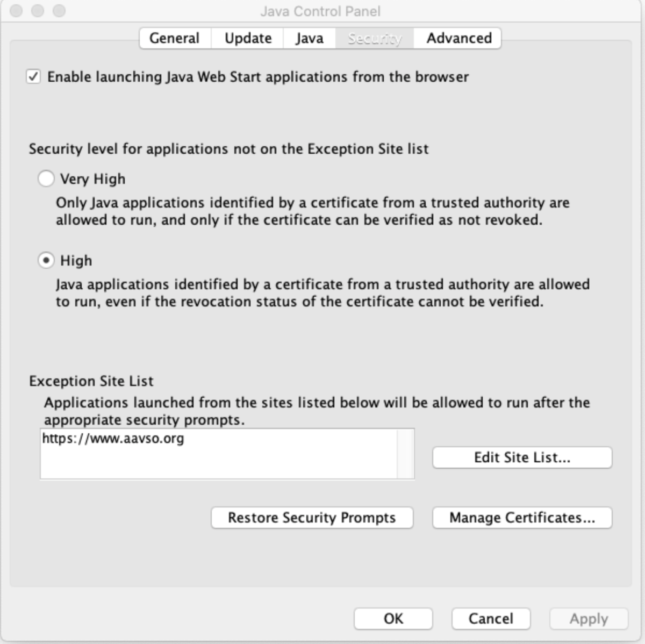Open Manage Certificates dialog
This screenshot has width=645, height=644.
coord(522,518)
